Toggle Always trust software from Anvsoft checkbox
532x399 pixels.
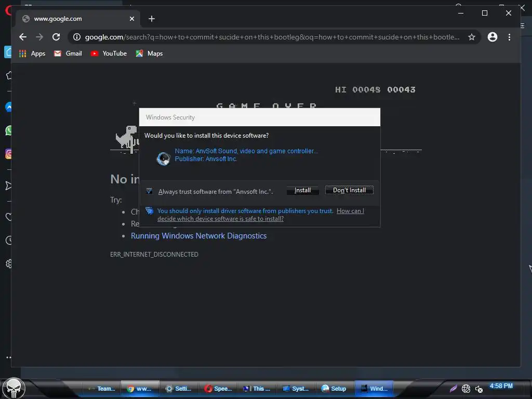coord(149,191)
